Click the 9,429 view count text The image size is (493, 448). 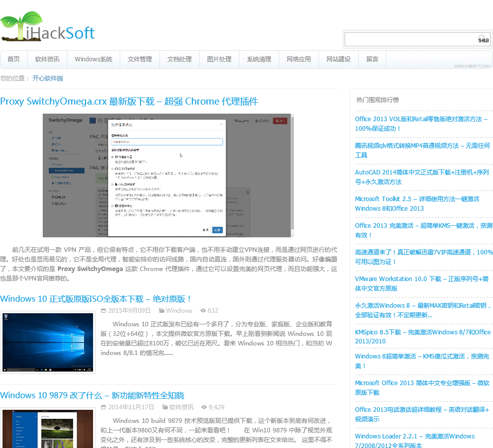pos(216,407)
